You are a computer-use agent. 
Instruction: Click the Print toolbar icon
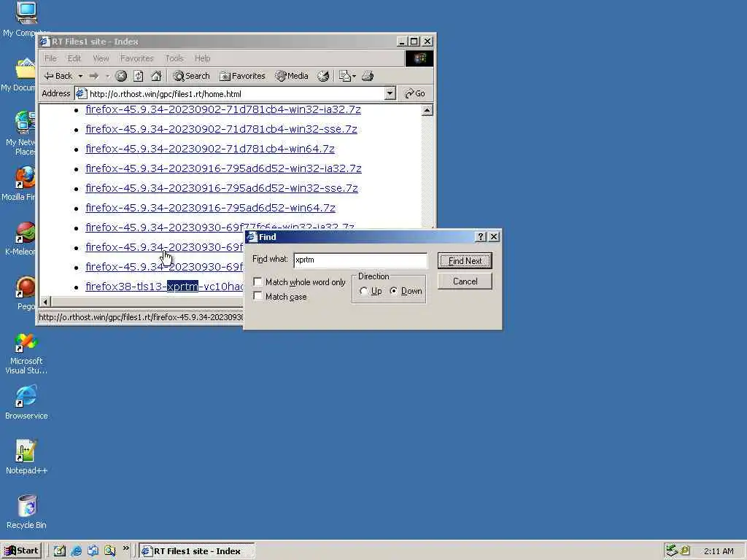pos(368,76)
